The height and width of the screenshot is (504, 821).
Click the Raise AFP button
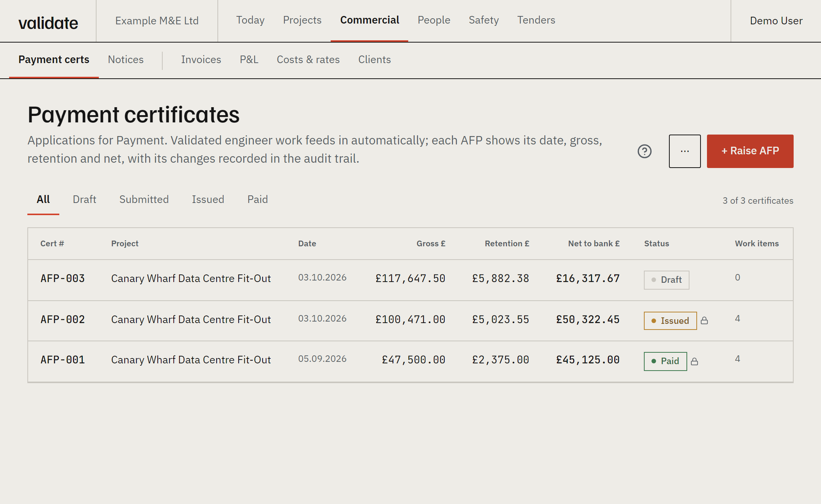pyautogui.click(x=750, y=151)
